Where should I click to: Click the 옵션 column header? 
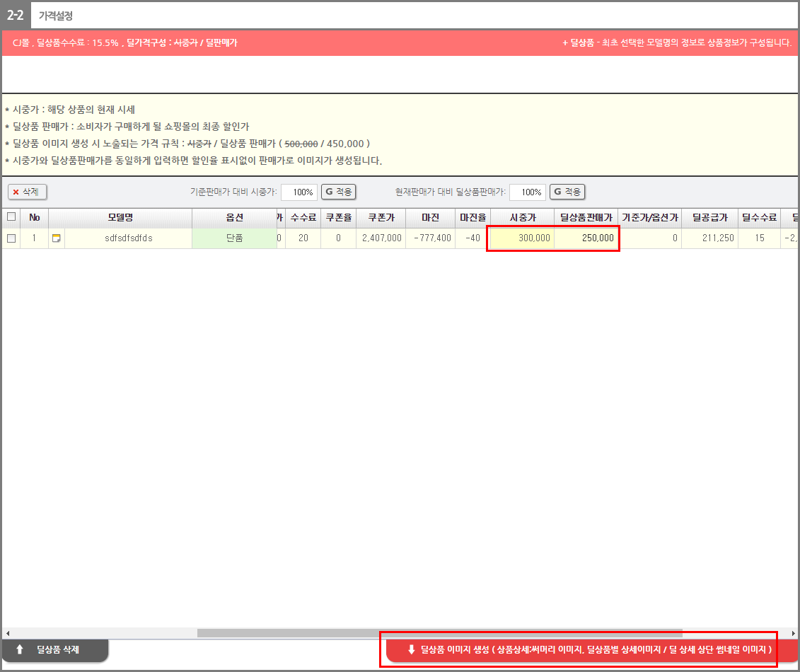234,217
